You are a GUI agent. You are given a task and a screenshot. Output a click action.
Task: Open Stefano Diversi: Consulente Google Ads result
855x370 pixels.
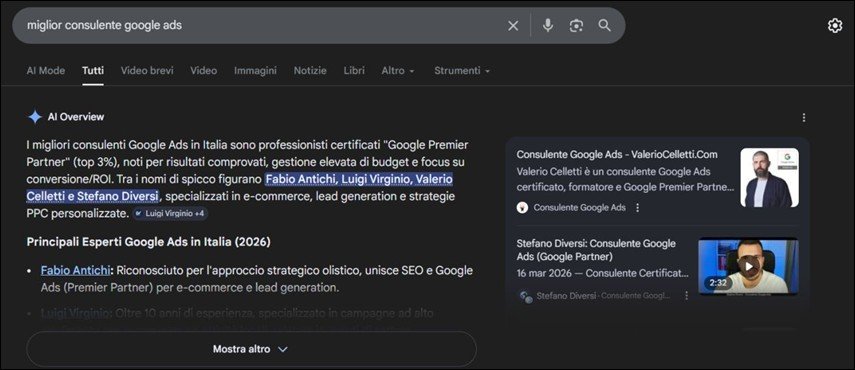[596, 250]
